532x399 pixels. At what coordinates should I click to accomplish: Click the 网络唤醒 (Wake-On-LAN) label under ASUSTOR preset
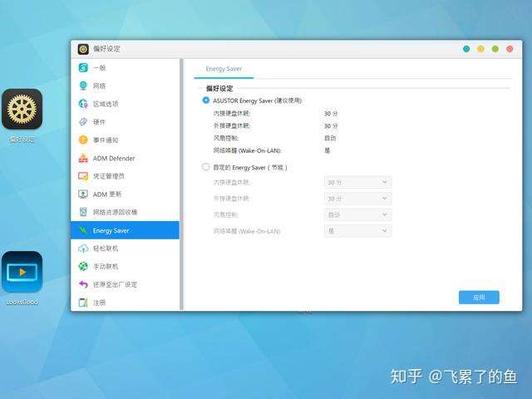click(248, 150)
